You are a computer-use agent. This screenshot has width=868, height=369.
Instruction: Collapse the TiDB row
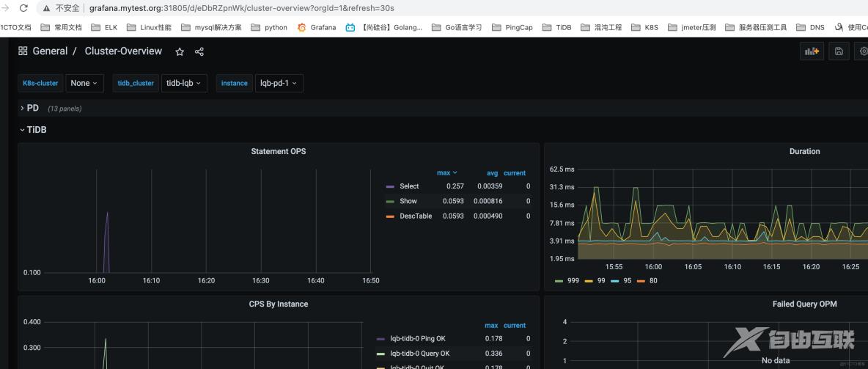[33, 130]
